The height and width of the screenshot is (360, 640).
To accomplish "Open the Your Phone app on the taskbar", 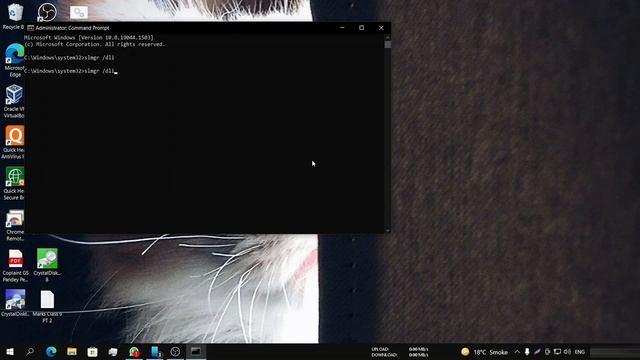I will click(155, 351).
